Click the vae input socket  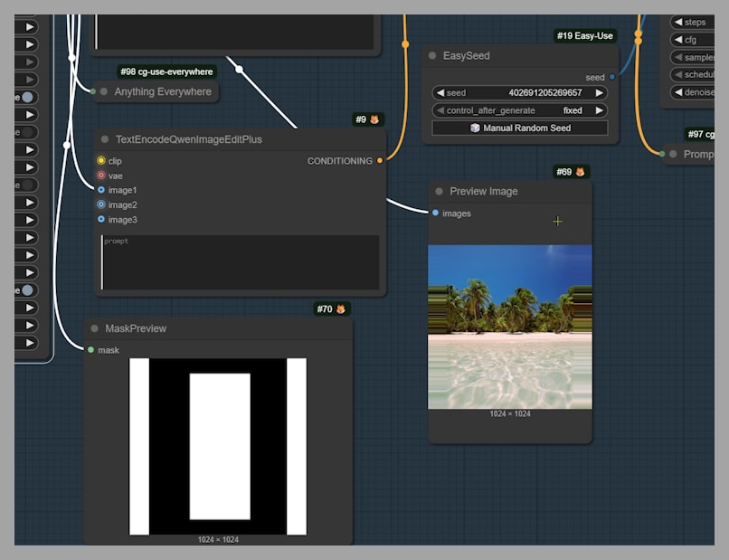(x=101, y=176)
